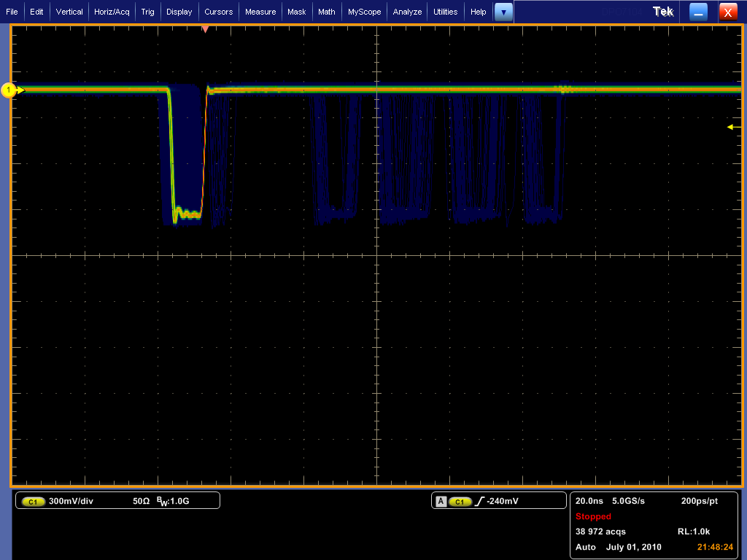Click the rising edge trigger slope icon
This screenshot has width=747, height=560.
pyautogui.click(x=479, y=502)
